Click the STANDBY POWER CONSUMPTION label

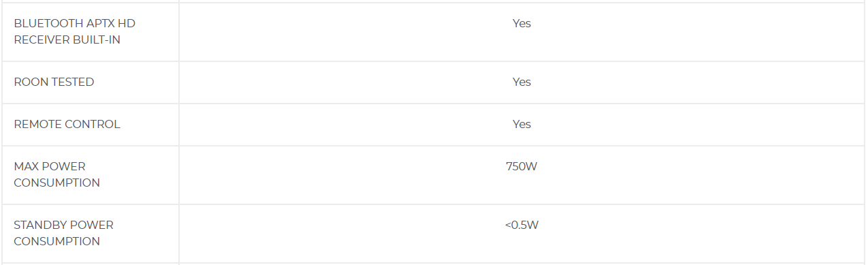[63, 233]
